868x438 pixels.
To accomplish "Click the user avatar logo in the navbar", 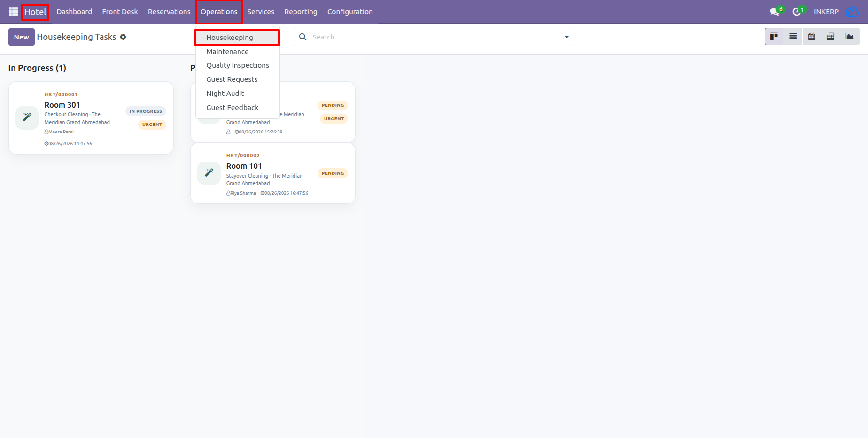I will click(852, 12).
